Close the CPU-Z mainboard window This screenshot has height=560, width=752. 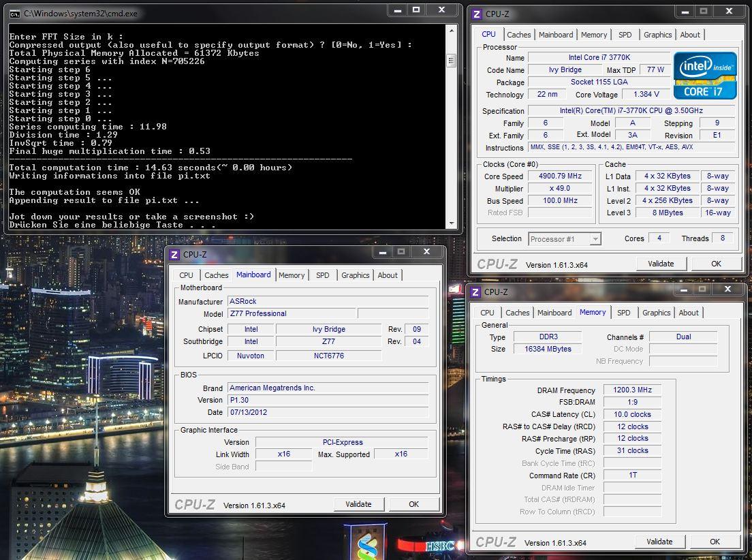click(x=426, y=252)
